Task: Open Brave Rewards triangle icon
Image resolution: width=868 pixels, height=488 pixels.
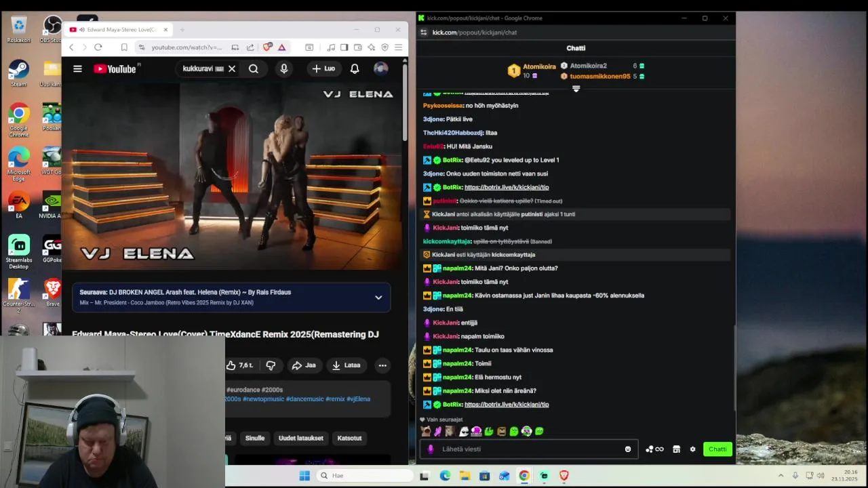Action: coord(281,47)
